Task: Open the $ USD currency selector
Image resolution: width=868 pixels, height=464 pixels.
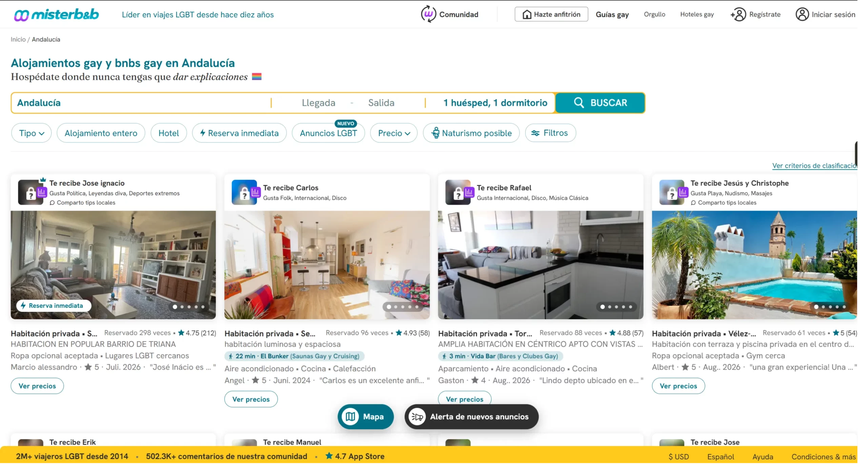Action: 678,457
